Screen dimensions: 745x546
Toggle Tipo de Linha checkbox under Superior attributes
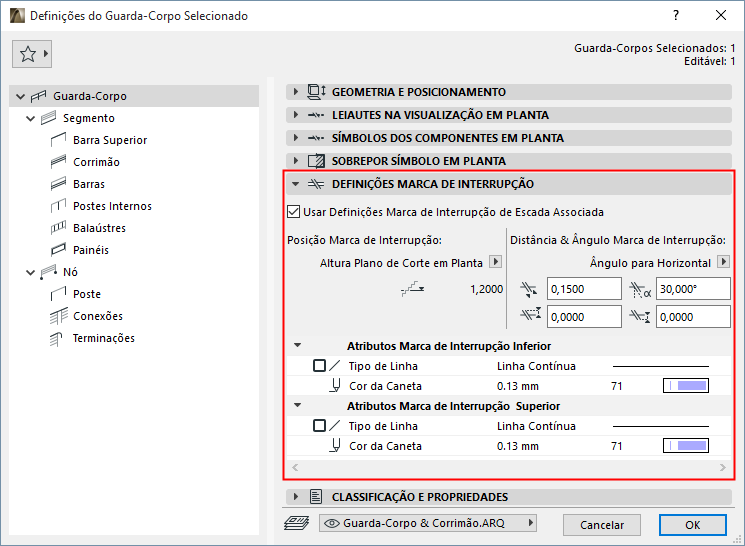(319, 426)
